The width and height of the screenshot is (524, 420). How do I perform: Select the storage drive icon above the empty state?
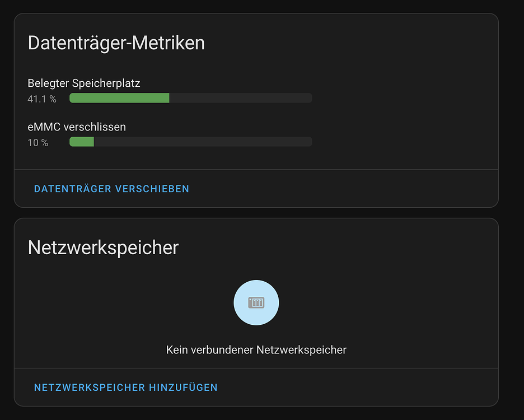coord(256,302)
